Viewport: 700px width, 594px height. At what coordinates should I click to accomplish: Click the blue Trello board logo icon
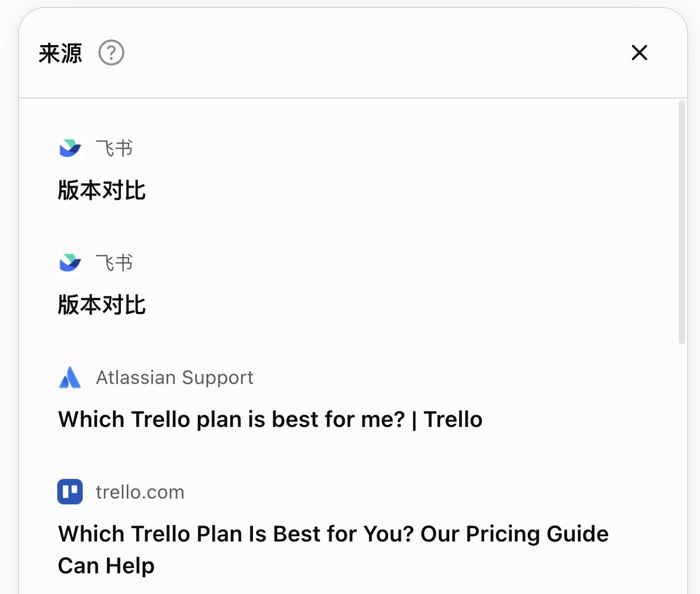click(x=70, y=492)
